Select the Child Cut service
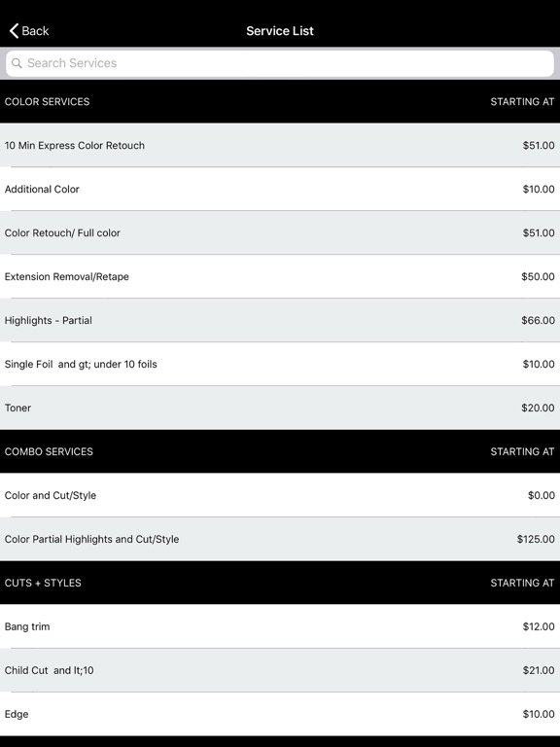Screen dimensions: 560x747 [280, 671]
